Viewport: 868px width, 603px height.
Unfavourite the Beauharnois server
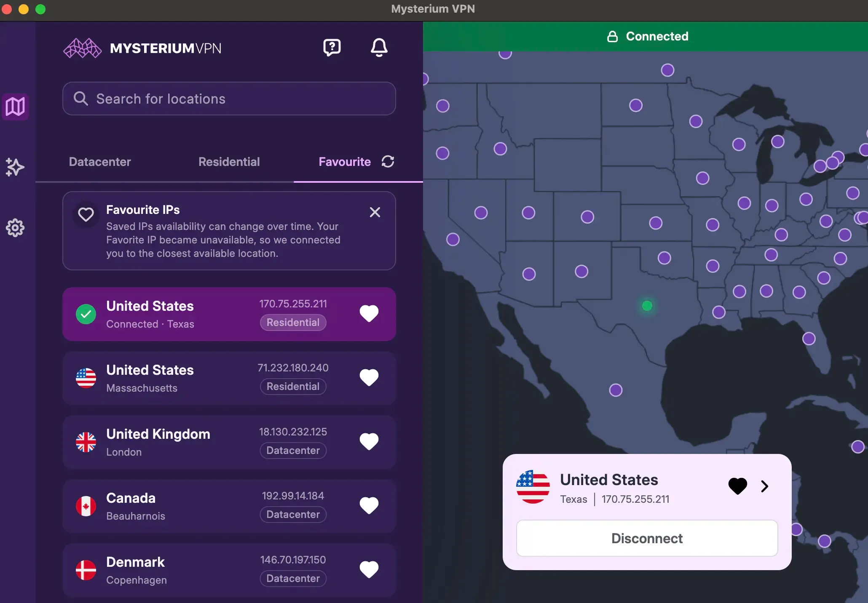click(369, 506)
